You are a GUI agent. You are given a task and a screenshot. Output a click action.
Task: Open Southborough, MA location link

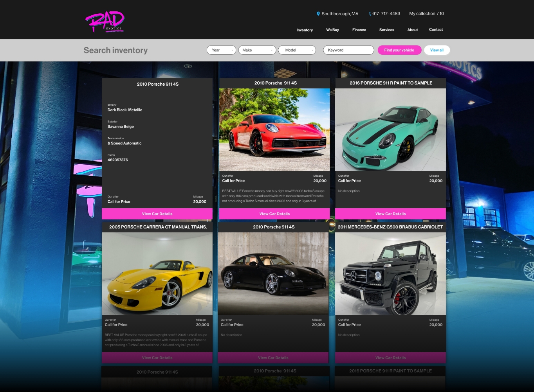pyautogui.click(x=340, y=14)
